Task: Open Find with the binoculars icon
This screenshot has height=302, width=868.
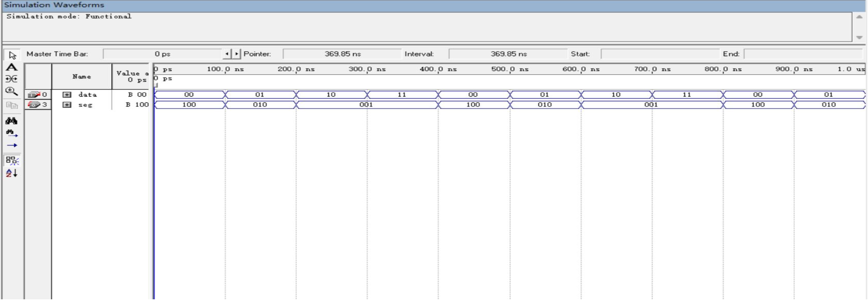Action: (x=12, y=121)
